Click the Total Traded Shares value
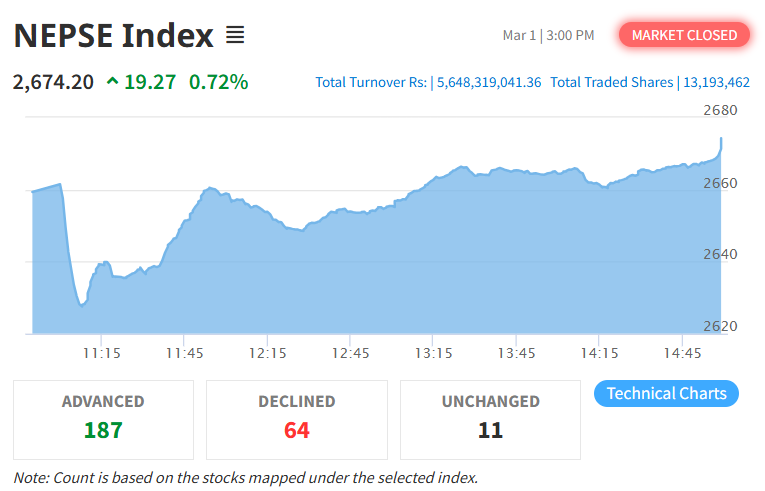 tap(714, 82)
